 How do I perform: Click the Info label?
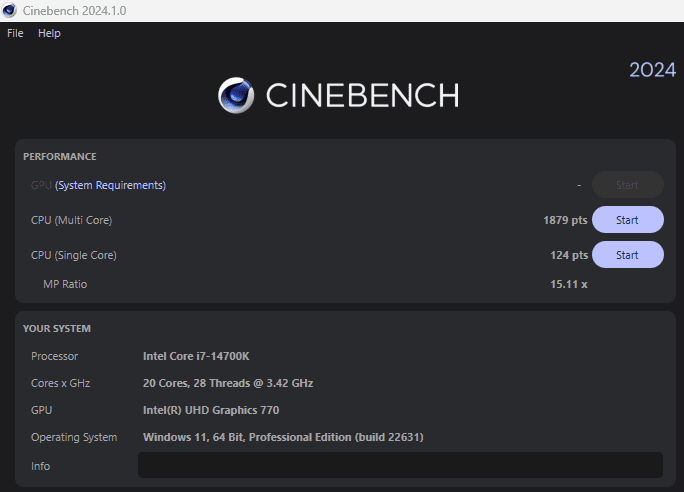click(41, 466)
